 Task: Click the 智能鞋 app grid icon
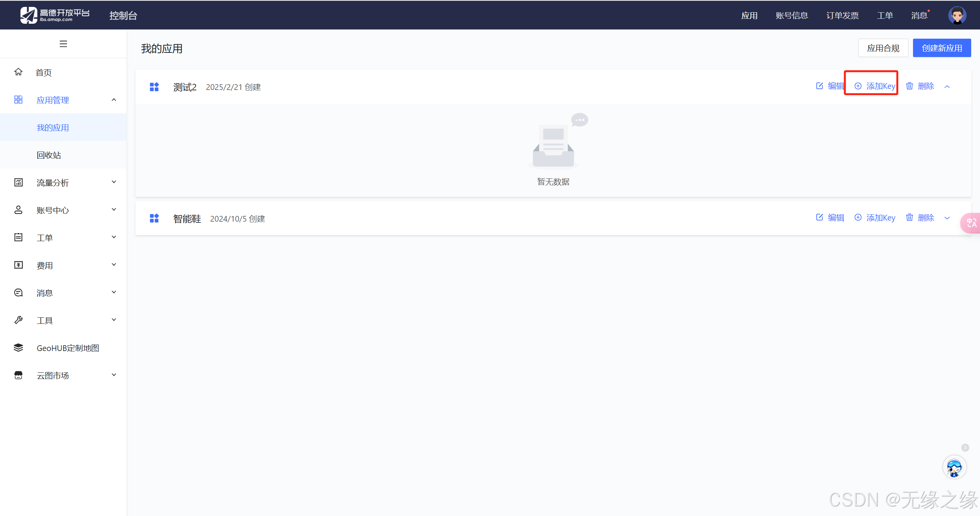[x=154, y=218]
